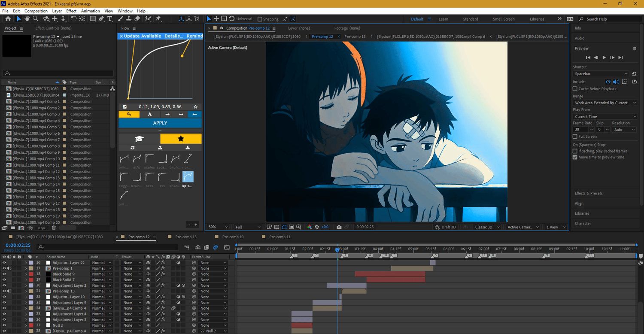The height and width of the screenshot is (334, 644).
Task: Open the Resolution Auto dropdown
Action: [624, 130]
